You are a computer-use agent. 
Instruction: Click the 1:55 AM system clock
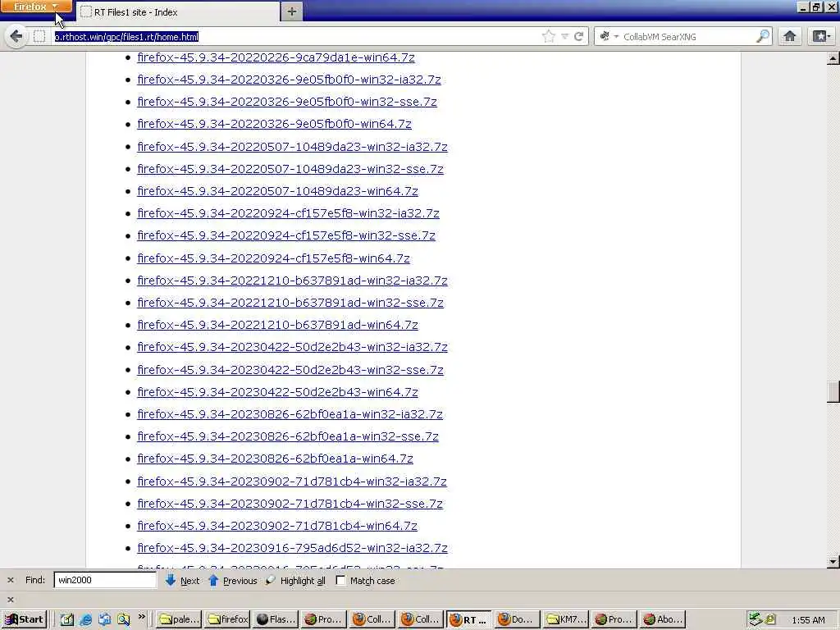808,620
